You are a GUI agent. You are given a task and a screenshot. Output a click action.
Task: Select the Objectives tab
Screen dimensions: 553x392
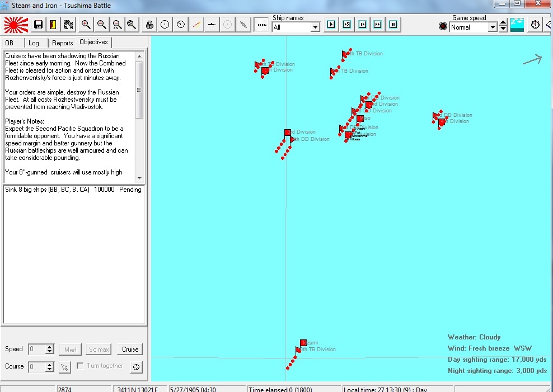click(x=93, y=42)
